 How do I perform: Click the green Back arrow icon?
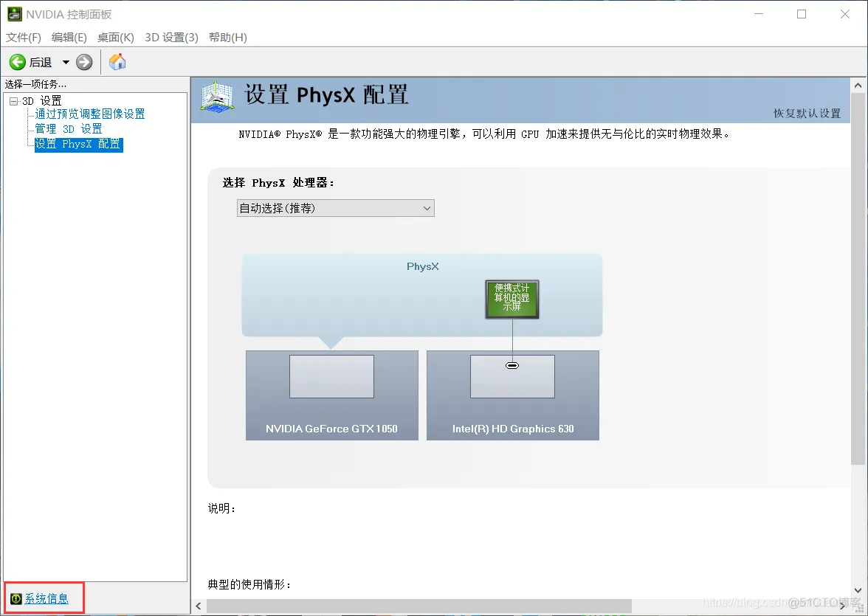click(17, 62)
